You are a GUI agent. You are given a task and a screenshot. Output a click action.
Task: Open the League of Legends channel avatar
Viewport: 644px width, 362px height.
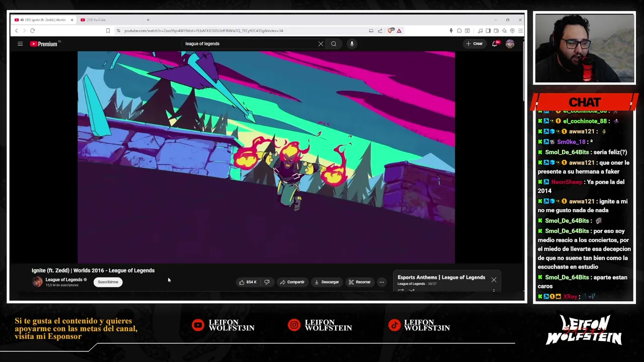click(37, 282)
